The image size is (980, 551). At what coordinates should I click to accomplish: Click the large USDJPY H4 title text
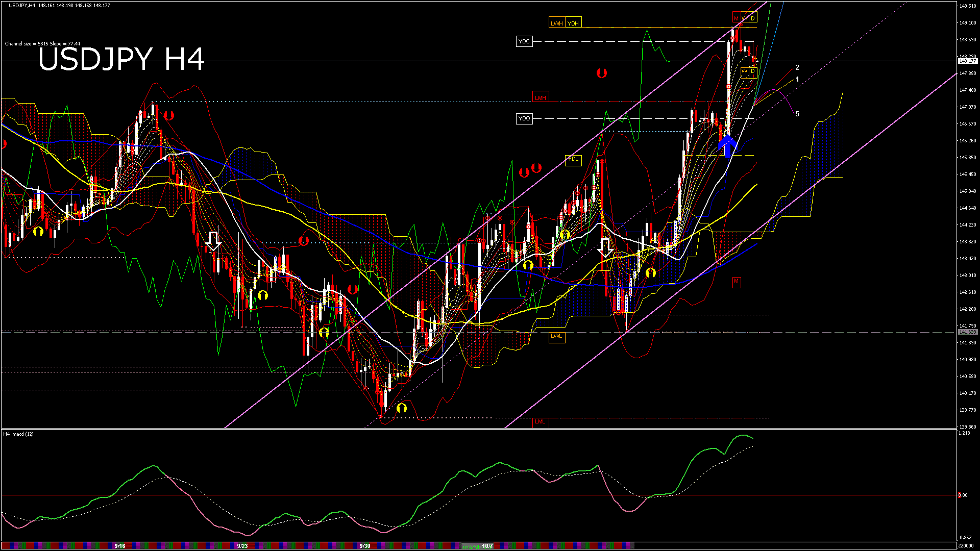coord(121,60)
